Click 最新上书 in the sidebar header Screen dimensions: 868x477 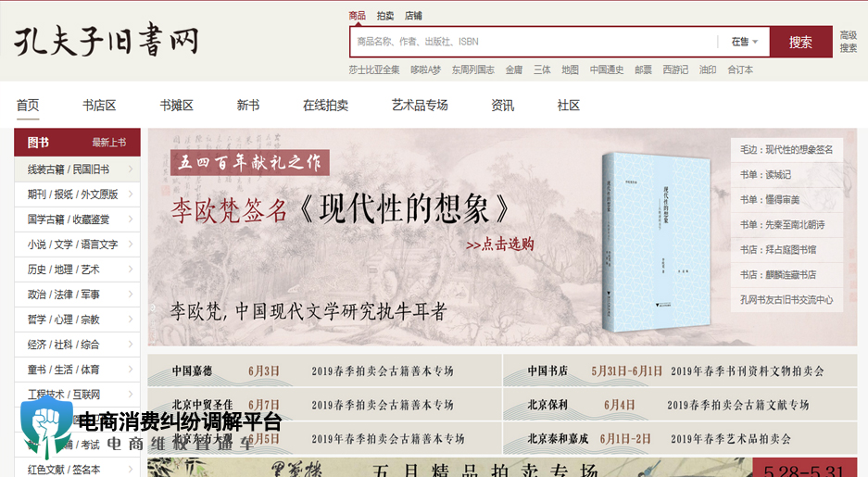[x=109, y=143]
